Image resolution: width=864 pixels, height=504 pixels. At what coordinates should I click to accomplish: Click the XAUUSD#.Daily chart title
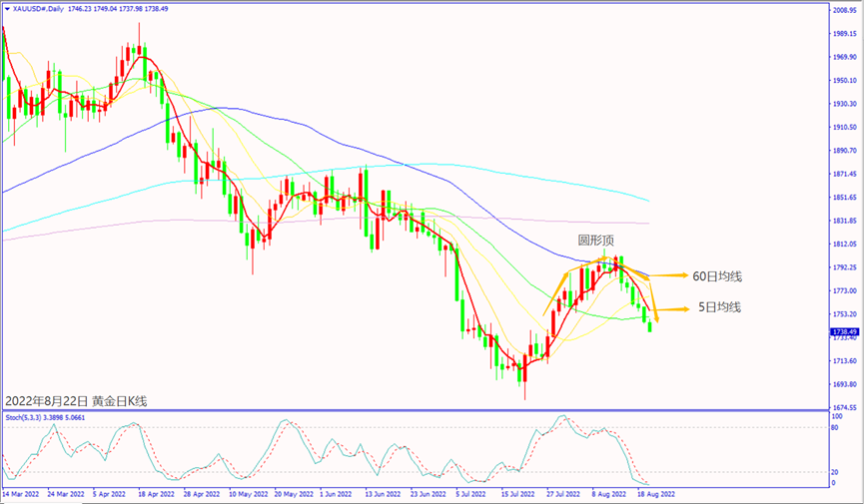pos(40,8)
